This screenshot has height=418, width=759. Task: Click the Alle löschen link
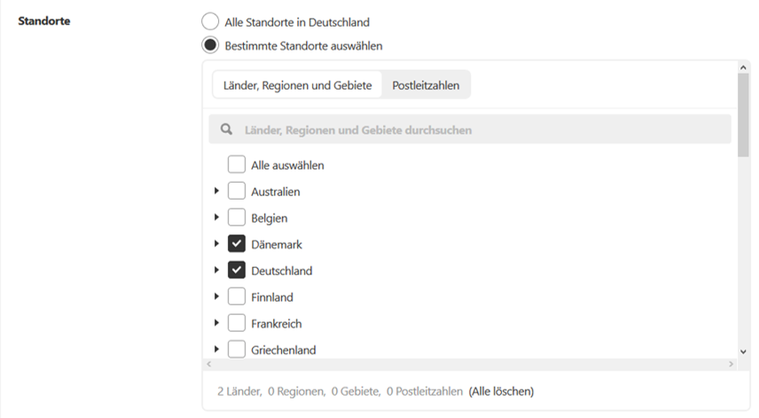click(x=501, y=391)
